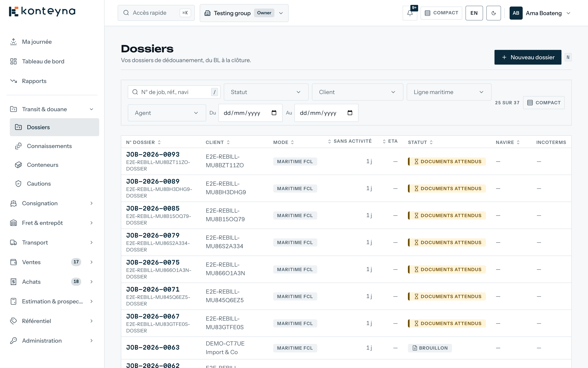
Task: Expand Consignation section
Action: click(x=91, y=203)
